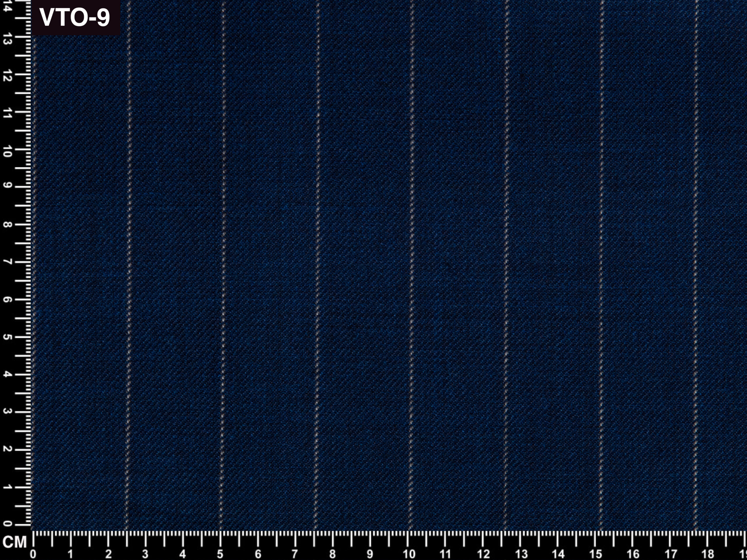Click the VTO-9 fabric code label
The height and width of the screenshot is (560, 747).
click(75, 17)
